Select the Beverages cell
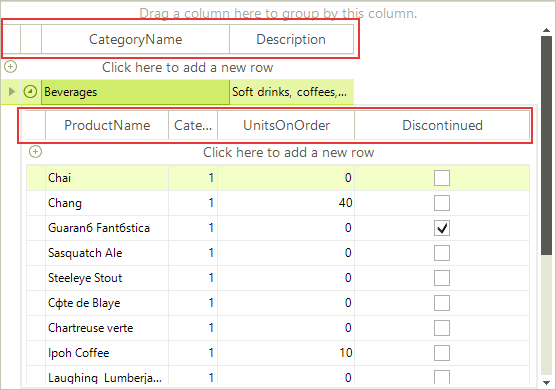The width and height of the screenshot is (556, 390). coord(135,92)
